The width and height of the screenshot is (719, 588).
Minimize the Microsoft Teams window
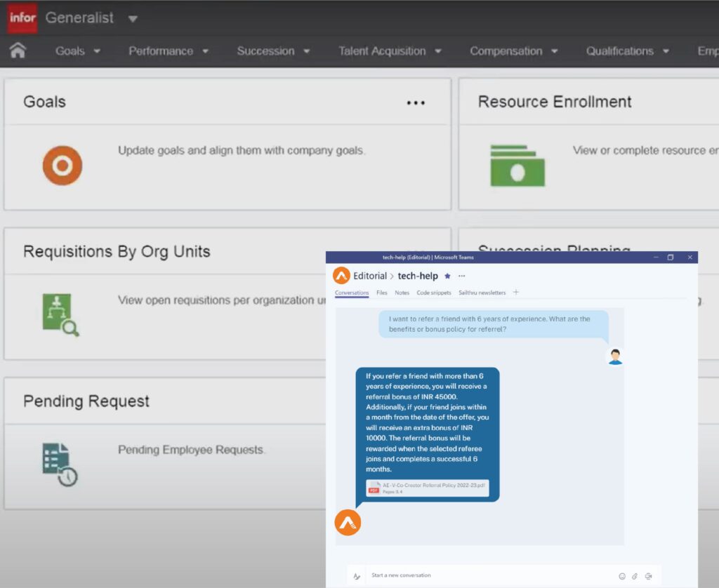[657, 257]
